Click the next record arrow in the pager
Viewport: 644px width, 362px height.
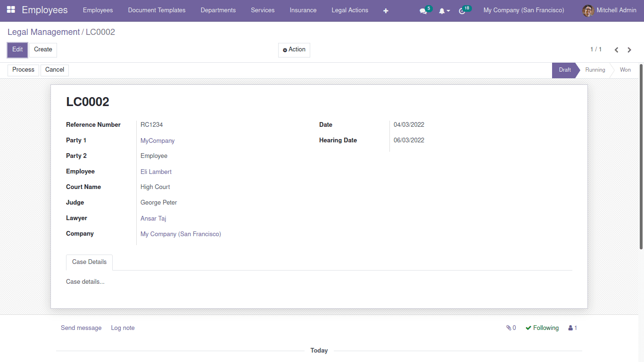629,49
